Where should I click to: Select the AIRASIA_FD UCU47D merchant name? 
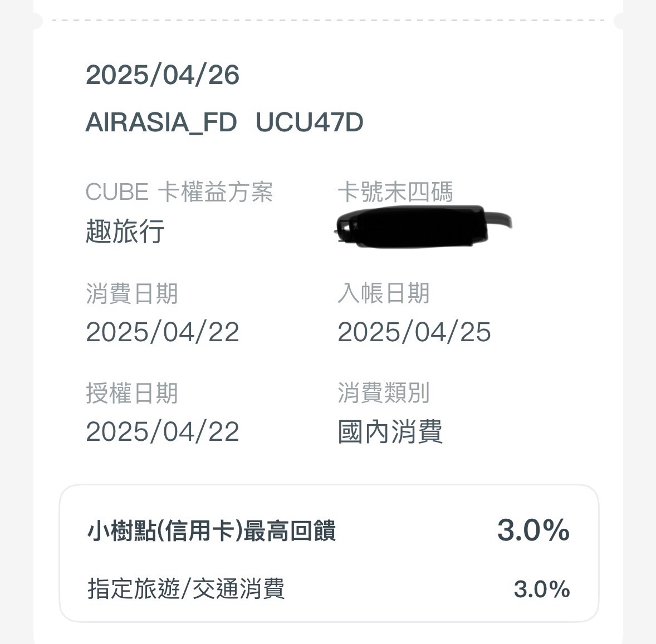click(x=224, y=122)
